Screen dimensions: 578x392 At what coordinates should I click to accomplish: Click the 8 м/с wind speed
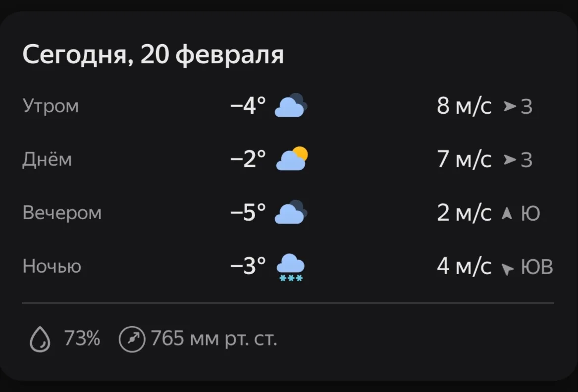point(464,106)
